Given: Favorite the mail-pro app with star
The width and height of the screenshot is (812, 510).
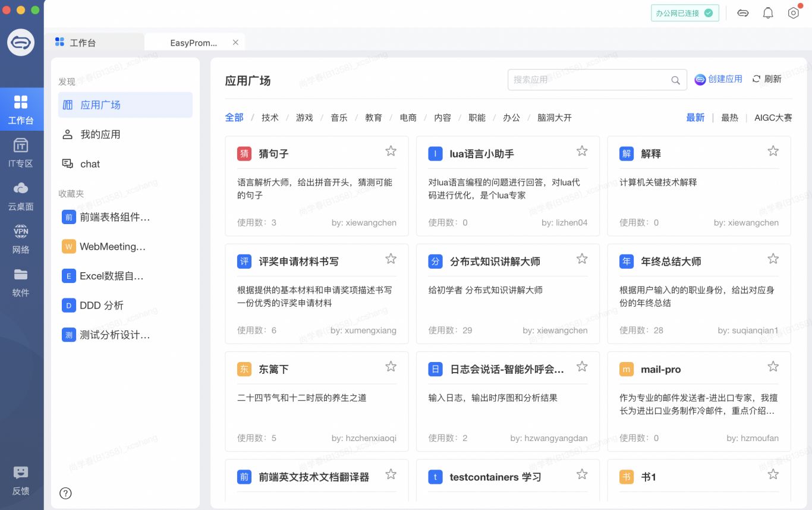Looking at the screenshot, I should 773,366.
